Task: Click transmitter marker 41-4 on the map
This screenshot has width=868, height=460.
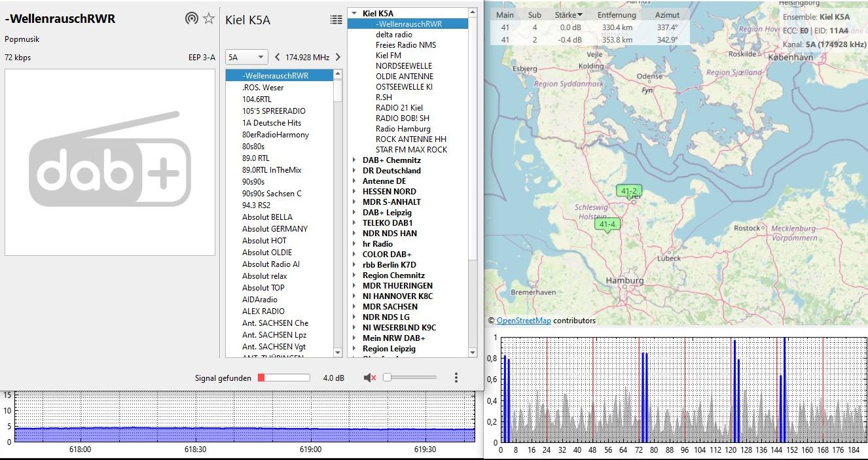Action: click(607, 224)
